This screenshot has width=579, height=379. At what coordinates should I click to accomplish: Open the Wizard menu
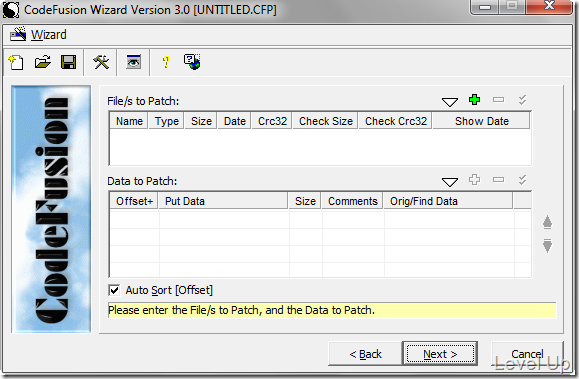click(49, 35)
